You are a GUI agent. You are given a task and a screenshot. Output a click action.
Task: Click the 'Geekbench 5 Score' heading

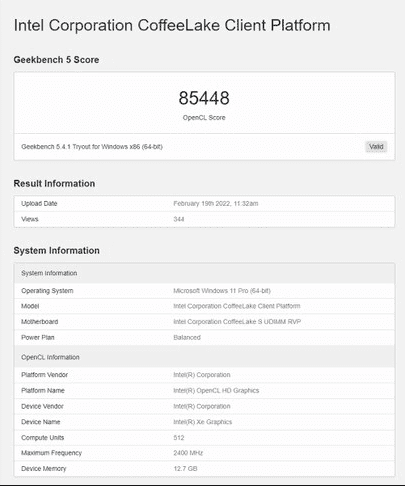[56, 60]
